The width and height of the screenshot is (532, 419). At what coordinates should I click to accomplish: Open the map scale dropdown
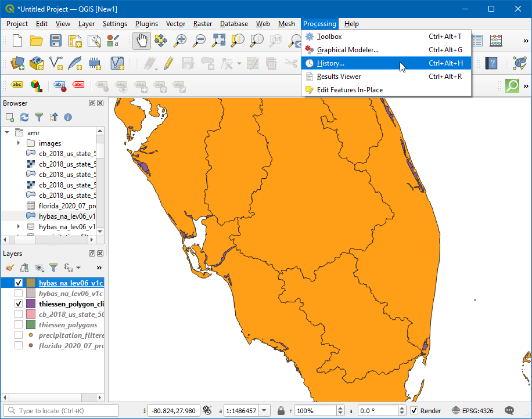[x=264, y=411]
